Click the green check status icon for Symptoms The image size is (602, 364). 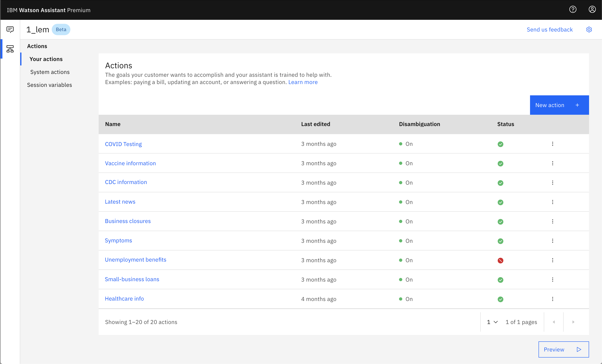500,241
